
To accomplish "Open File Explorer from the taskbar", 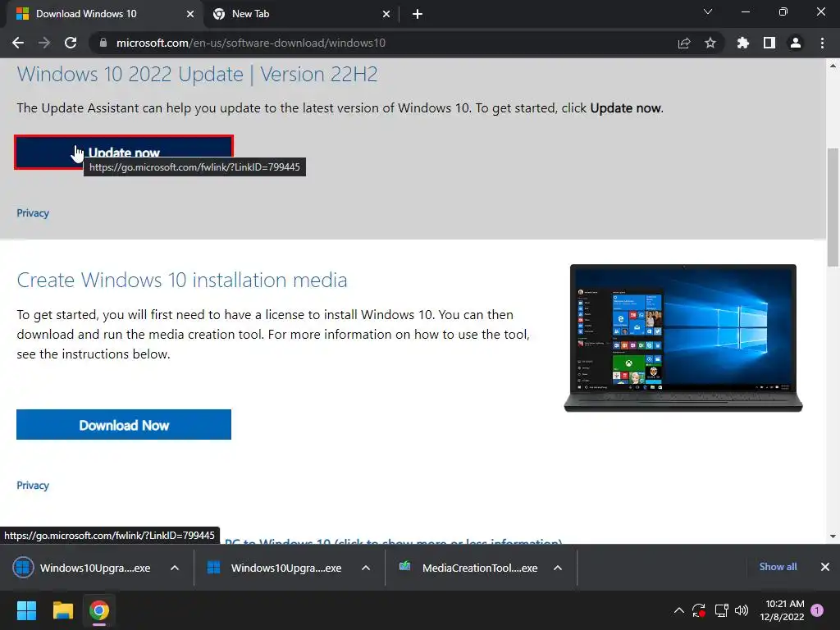I will point(62,610).
